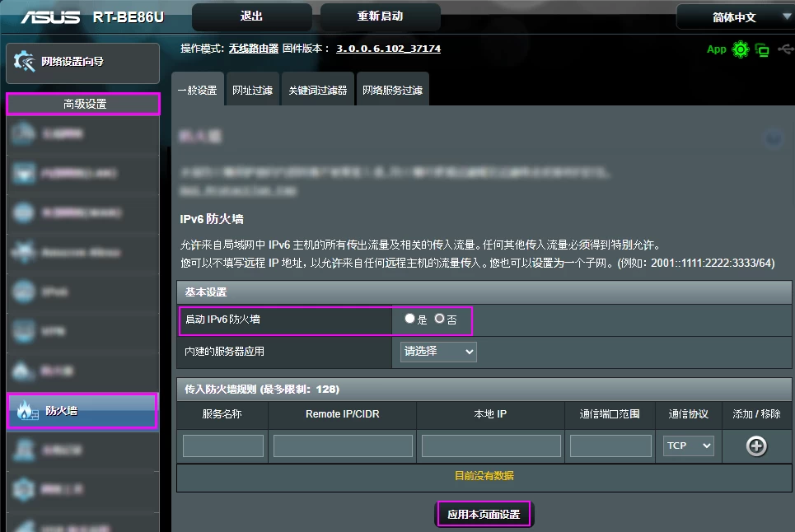The image size is (795, 532).
Task: Switch to the 网址过滤 tab
Action: coord(251,88)
